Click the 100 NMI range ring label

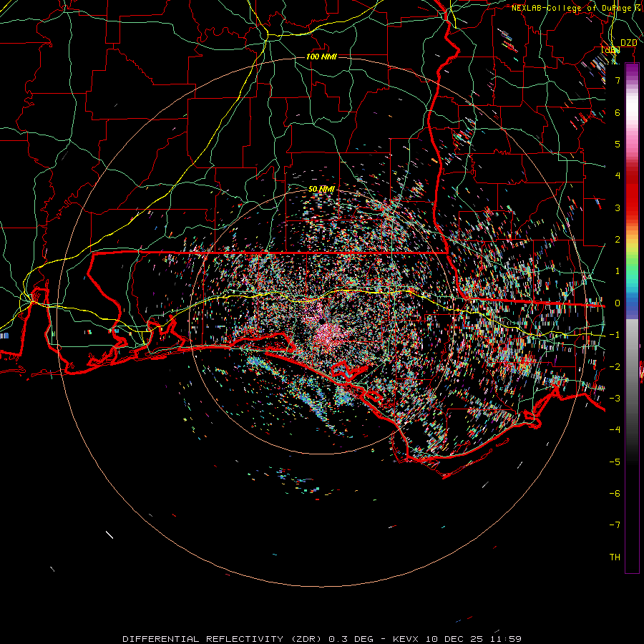(321, 57)
